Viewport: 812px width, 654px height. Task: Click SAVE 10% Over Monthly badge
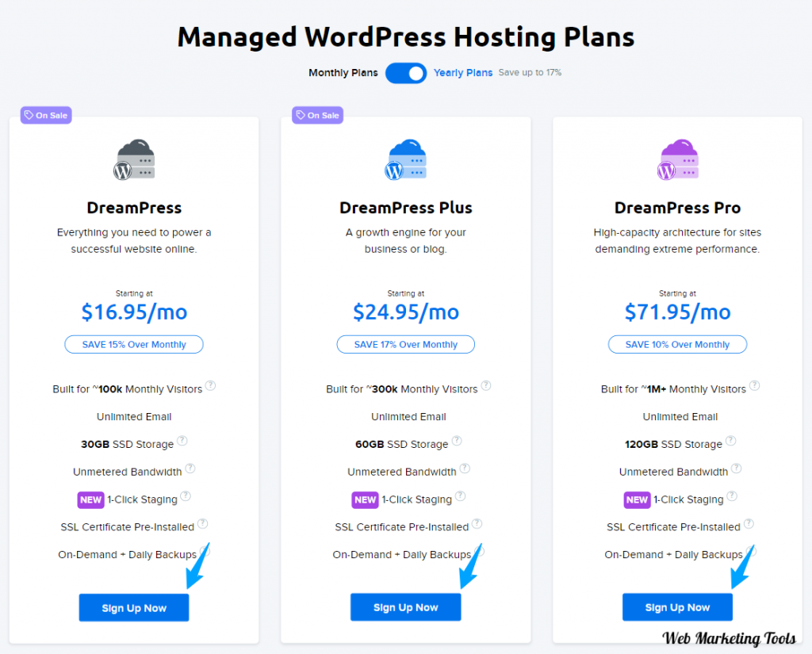[677, 344]
